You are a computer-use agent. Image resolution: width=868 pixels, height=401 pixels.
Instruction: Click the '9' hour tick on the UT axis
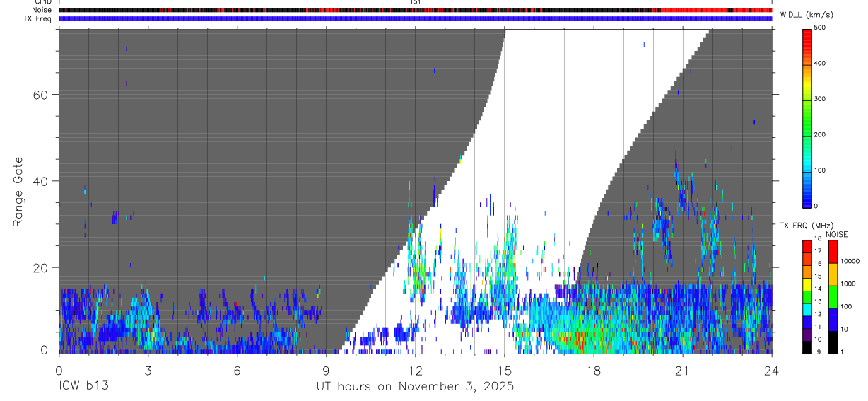326,371
